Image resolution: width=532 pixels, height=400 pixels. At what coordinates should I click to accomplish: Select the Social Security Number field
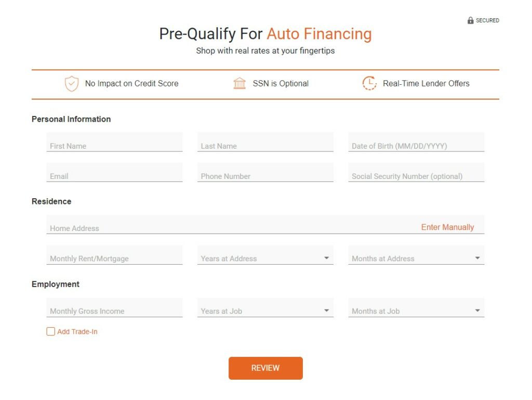[416, 173]
